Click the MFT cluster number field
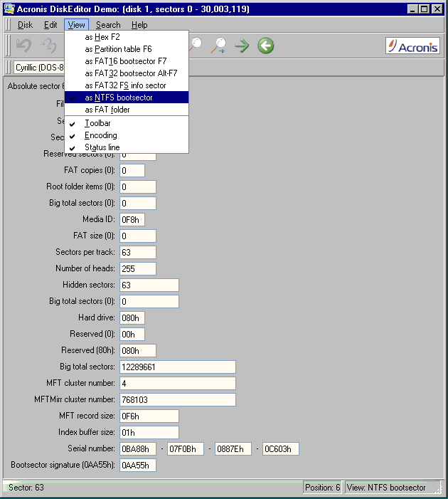The height and width of the screenshot is (499, 448). (178, 384)
